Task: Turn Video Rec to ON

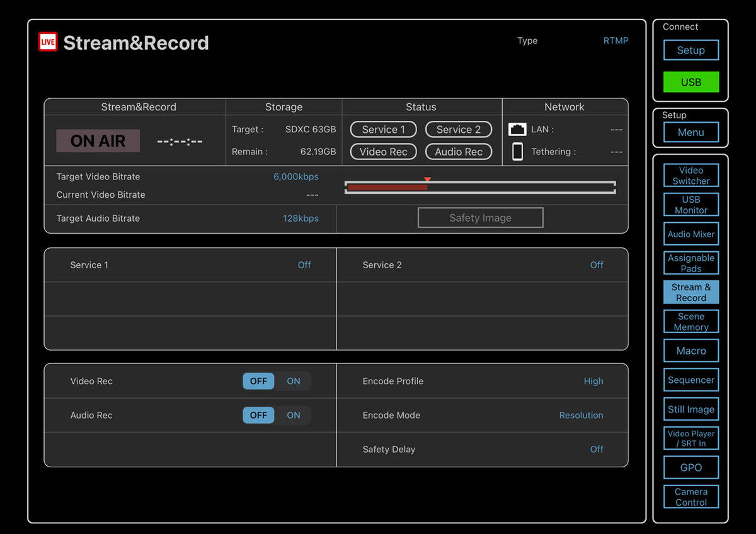Action: tap(294, 381)
